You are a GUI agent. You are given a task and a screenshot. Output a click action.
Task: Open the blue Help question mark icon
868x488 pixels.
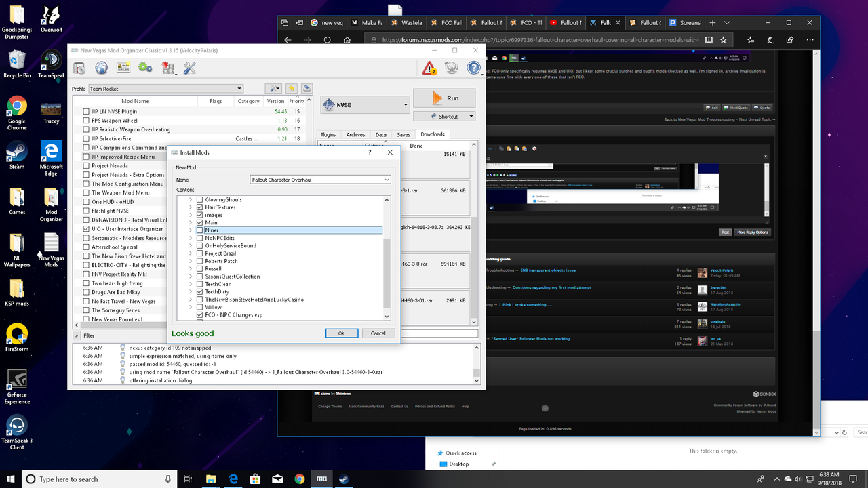coord(473,68)
